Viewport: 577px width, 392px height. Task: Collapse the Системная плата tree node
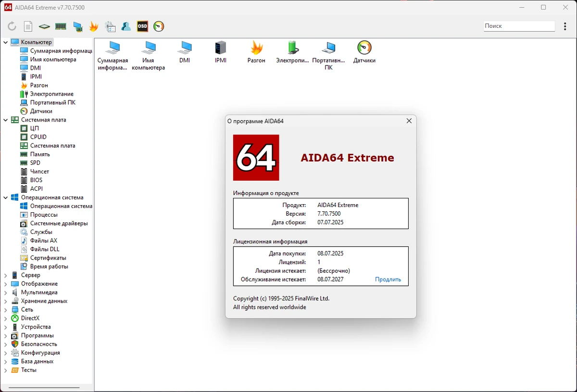coord(6,120)
